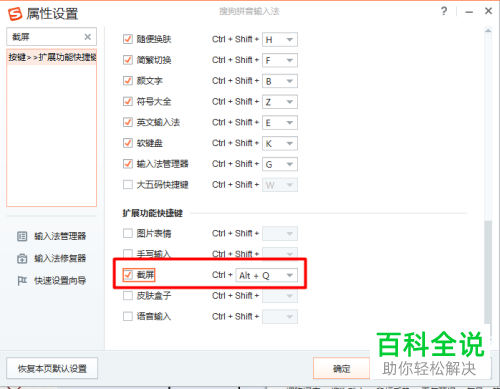The height and width of the screenshot is (389, 500).
Task: Click the search field containing 截屏
Action: click(x=51, y=37)
